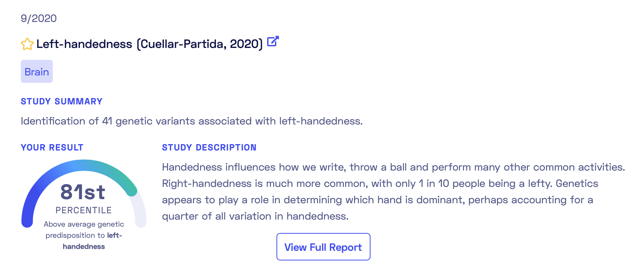The width and height of the screenshot is (644, 269).
Task: Toggle the yellow favorite star icon
Action: coord(27,44)
